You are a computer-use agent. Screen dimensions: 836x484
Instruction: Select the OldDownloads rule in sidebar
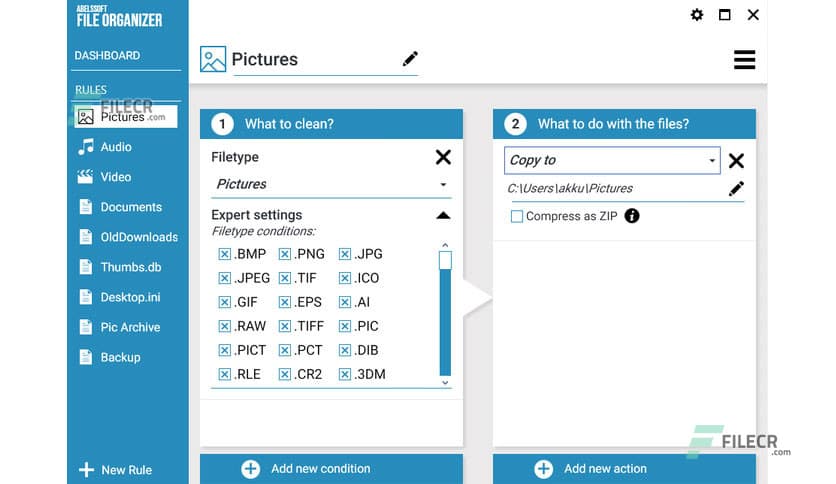coord(139,237)
